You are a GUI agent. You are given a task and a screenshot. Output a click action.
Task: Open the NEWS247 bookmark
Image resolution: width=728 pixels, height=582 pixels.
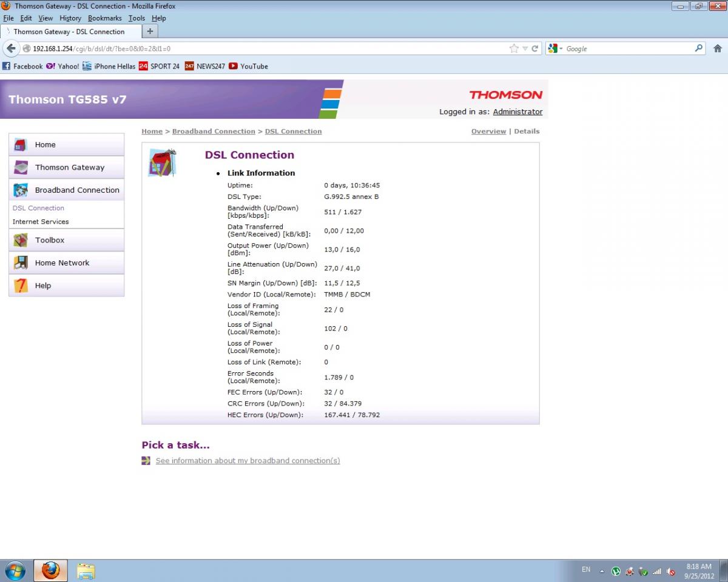tap(205, 66)
